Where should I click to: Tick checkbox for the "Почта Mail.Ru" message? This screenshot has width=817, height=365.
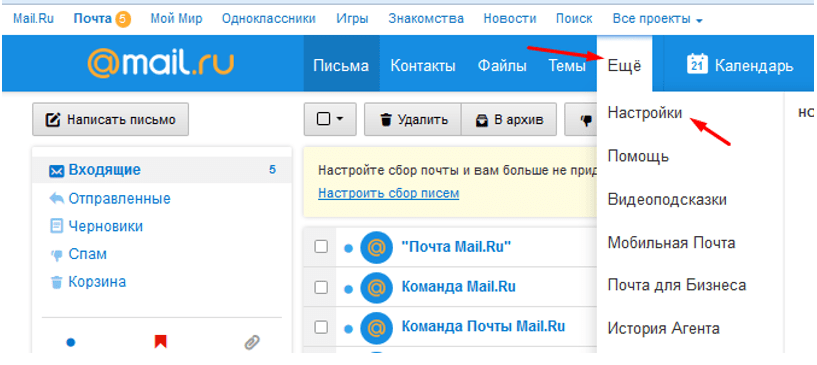321,247
